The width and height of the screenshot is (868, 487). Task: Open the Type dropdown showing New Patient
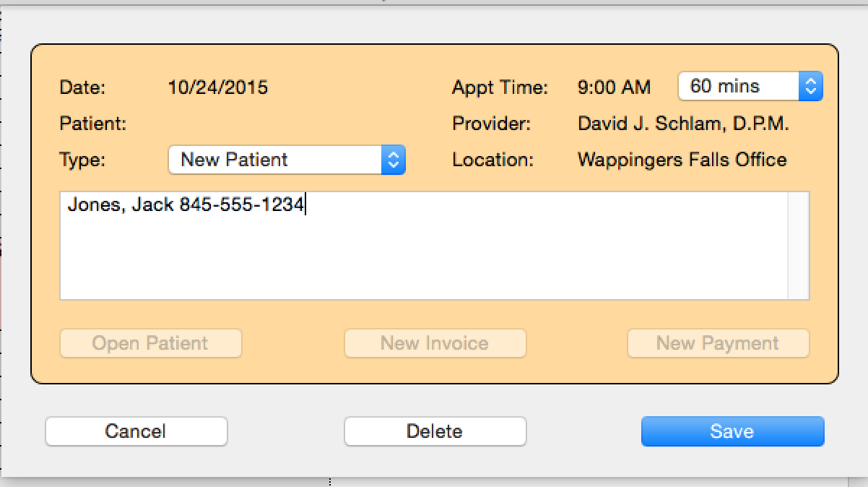(x=287, y=160)
